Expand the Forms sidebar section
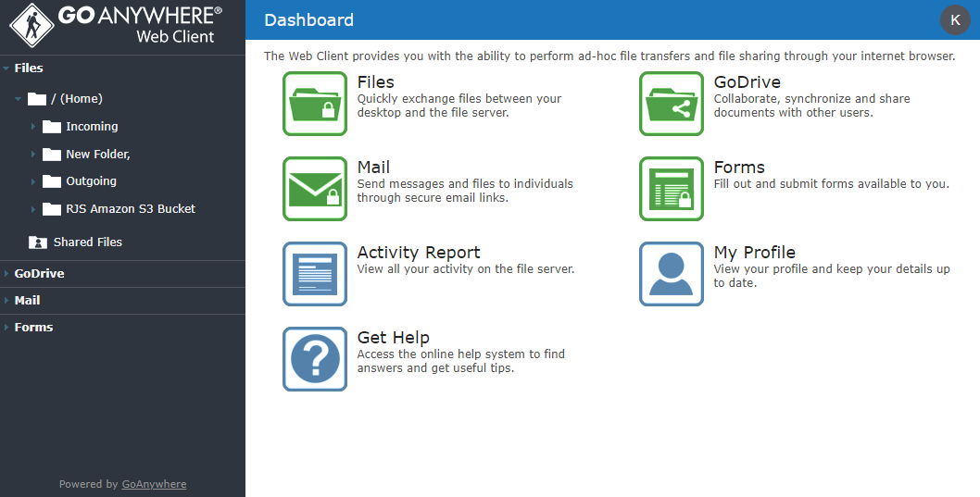 click(33, 328)
